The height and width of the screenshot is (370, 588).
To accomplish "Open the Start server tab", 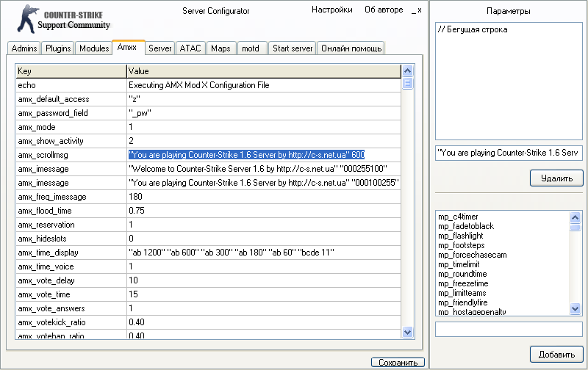I will pyautogui.click(x=292, y=48).
